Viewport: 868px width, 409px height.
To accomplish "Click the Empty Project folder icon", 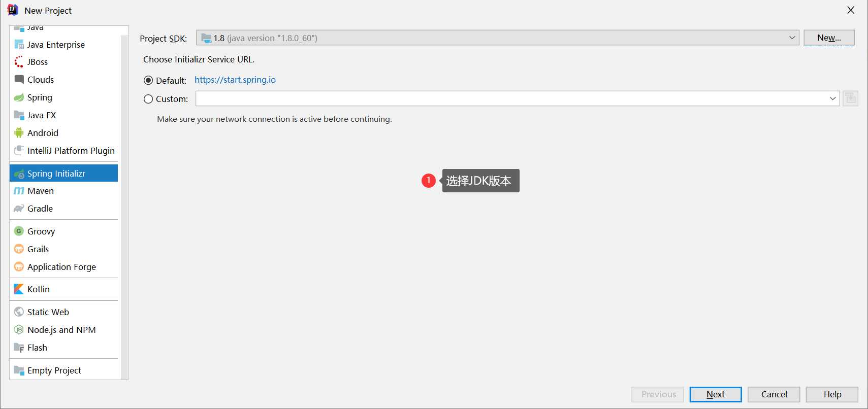I will (x=19, y=370).
